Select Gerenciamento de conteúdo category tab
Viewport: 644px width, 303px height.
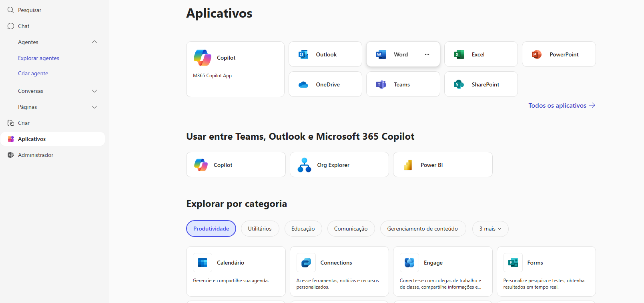tap(423, 229)
